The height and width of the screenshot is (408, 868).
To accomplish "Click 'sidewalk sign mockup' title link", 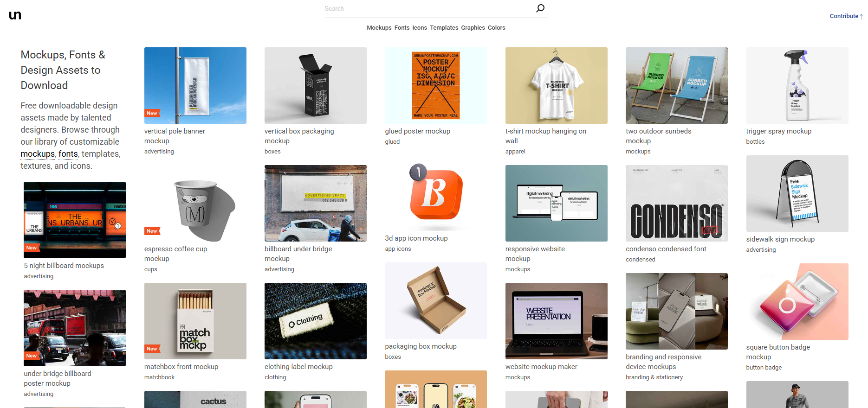I will (x=781, y=239).
